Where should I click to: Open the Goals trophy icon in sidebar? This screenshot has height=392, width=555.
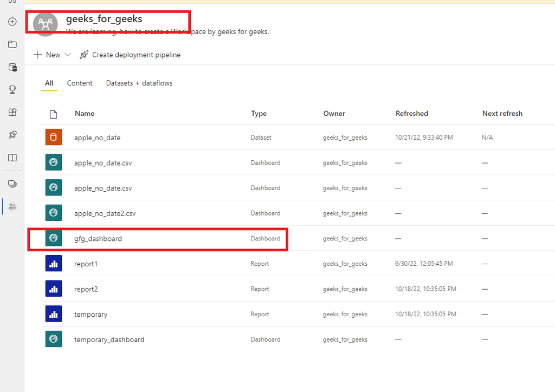(x=12, y=89)
